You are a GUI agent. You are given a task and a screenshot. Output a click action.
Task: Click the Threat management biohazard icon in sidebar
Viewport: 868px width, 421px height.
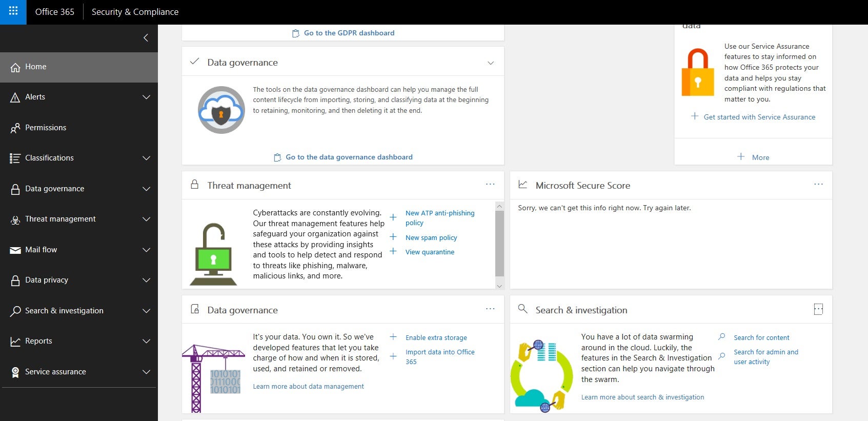[15, 219]
